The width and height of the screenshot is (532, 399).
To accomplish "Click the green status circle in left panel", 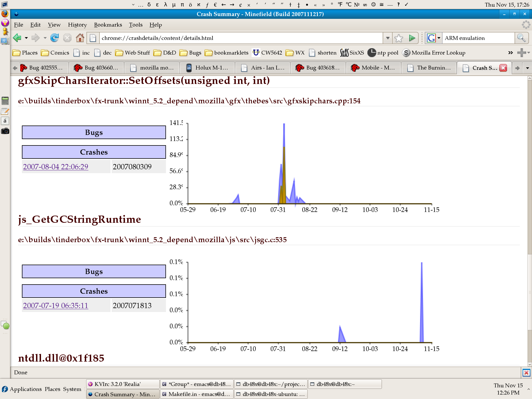I will 6,326.
